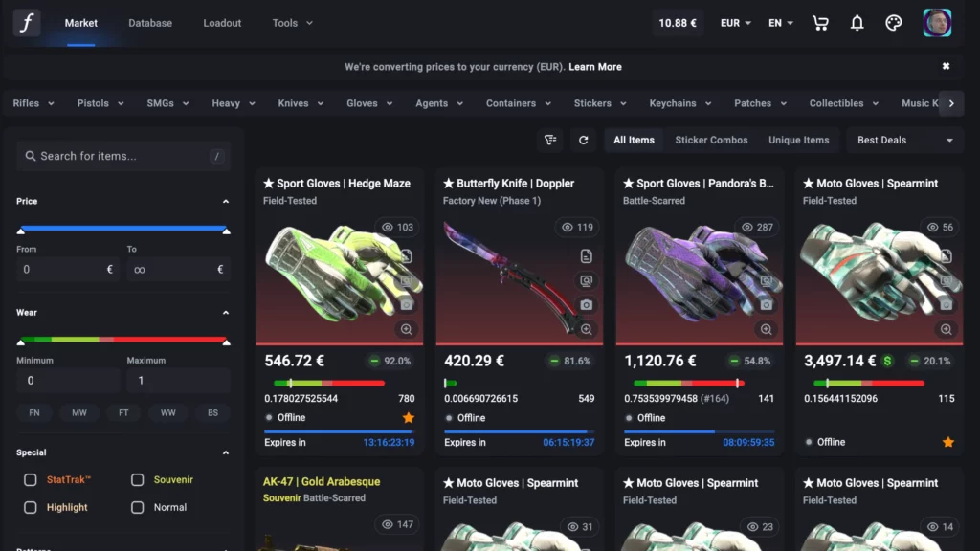Collapse the Special filter section
980x551 pixels.
coord(226,452)
